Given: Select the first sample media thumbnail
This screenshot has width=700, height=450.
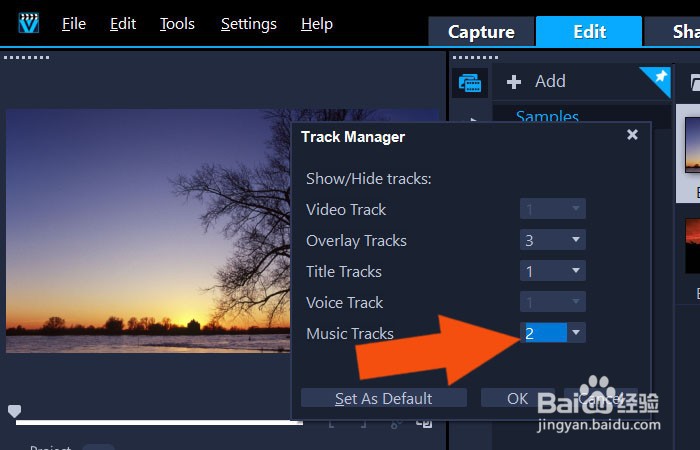Looking at the screenshot, I should [691, 145].
